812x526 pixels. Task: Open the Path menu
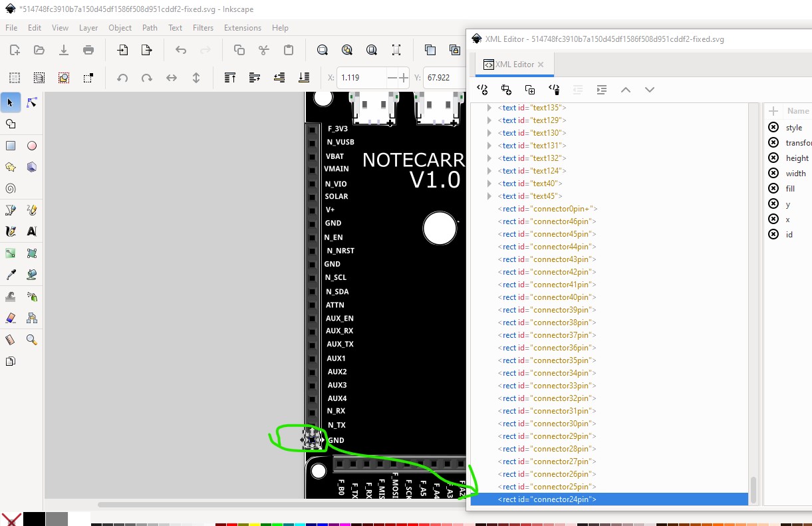click(150, 28)
